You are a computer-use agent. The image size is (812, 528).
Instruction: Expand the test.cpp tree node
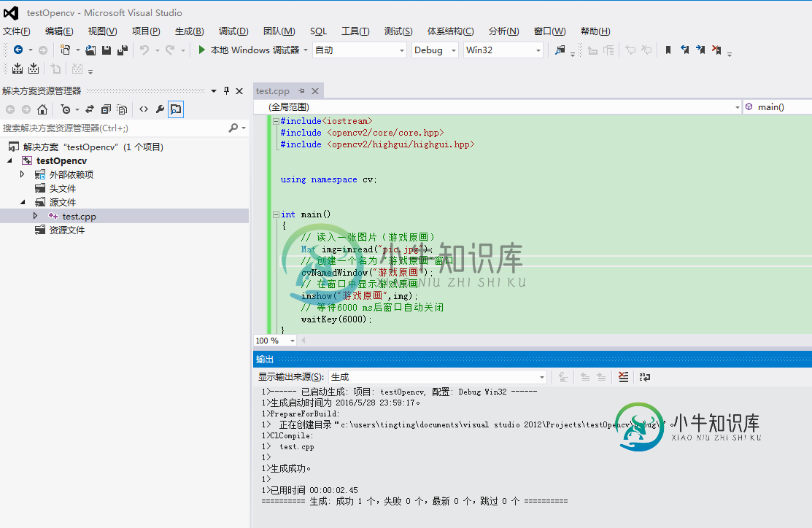coord(35,216)
